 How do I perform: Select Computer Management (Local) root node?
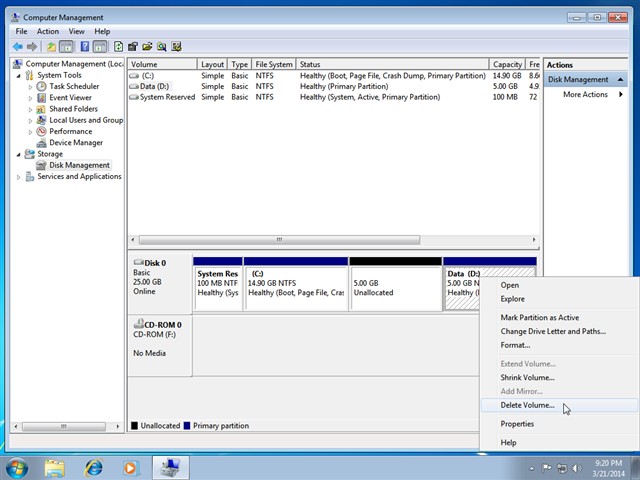pos(68,64)
